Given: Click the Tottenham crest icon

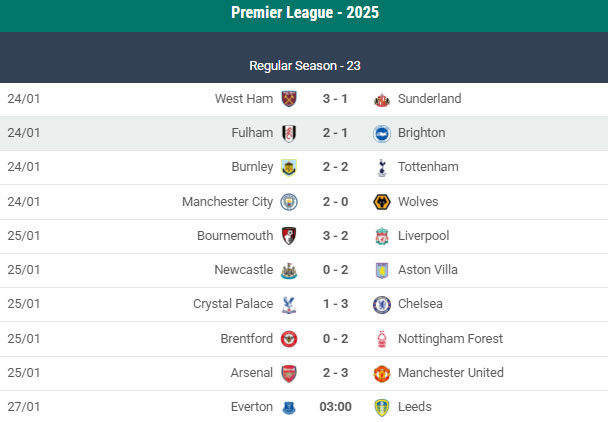Looking at the screenshot, I should click(x=381, y=167).
